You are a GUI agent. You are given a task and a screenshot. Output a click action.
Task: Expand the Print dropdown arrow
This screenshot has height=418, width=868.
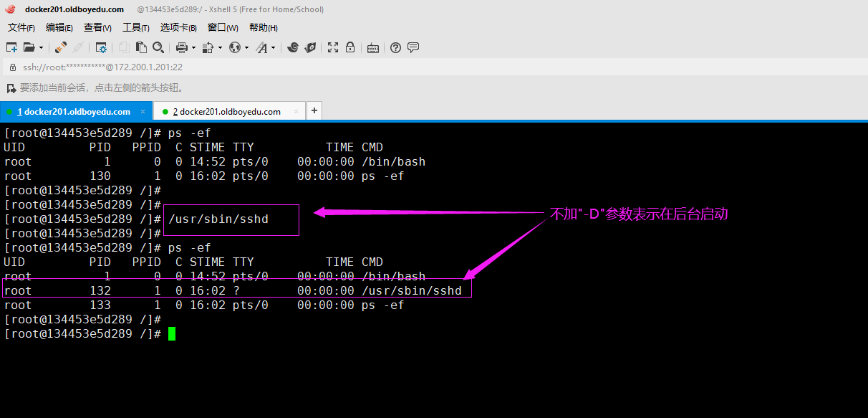point(193,48)
